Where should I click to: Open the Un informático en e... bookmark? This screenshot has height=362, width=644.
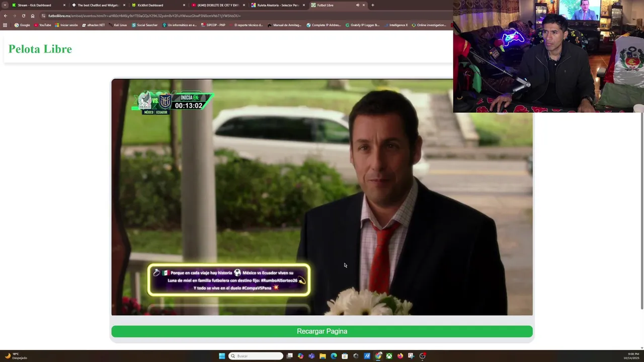pyautogui.click(x=180, y=25)
